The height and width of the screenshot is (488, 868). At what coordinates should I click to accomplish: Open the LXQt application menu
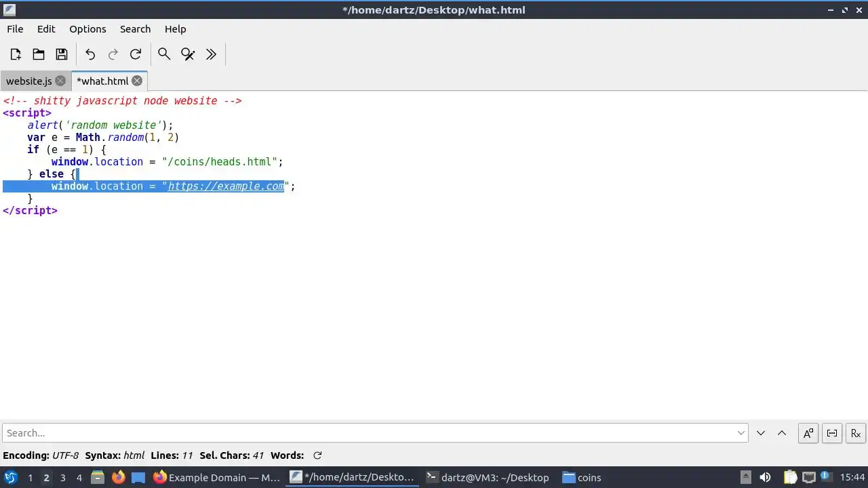click(10, 477)
